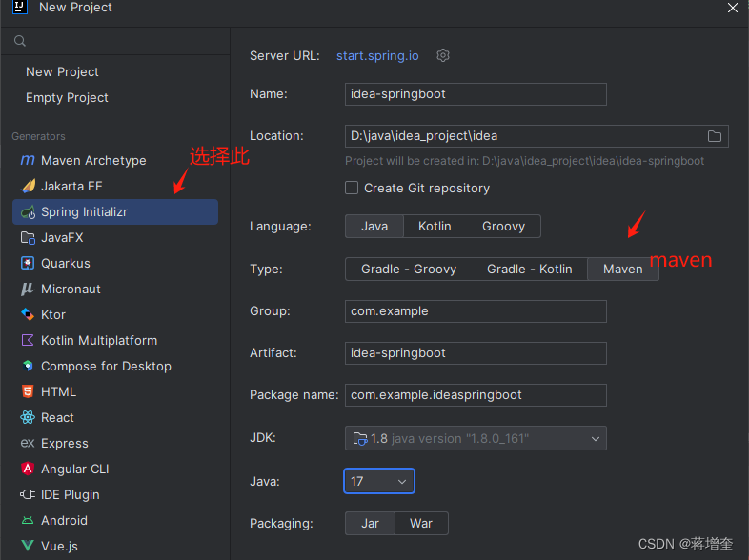Select Jakarta EE generator label

tap(71, 186)
